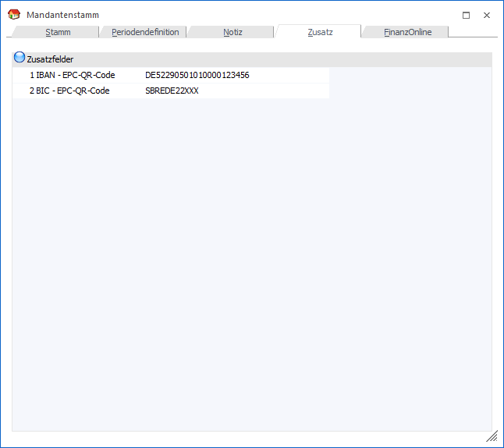
Task: Open the Periodendefinition tab
Action: [x=145, y=32]
